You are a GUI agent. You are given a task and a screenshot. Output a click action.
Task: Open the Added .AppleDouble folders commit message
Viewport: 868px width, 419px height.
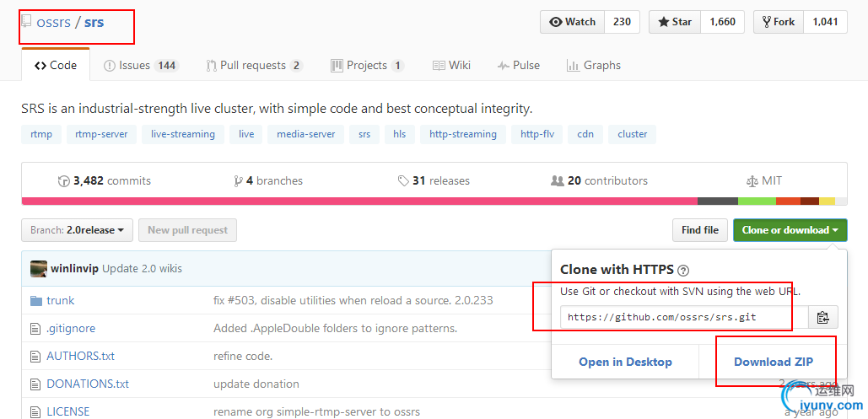click(336, 328)
